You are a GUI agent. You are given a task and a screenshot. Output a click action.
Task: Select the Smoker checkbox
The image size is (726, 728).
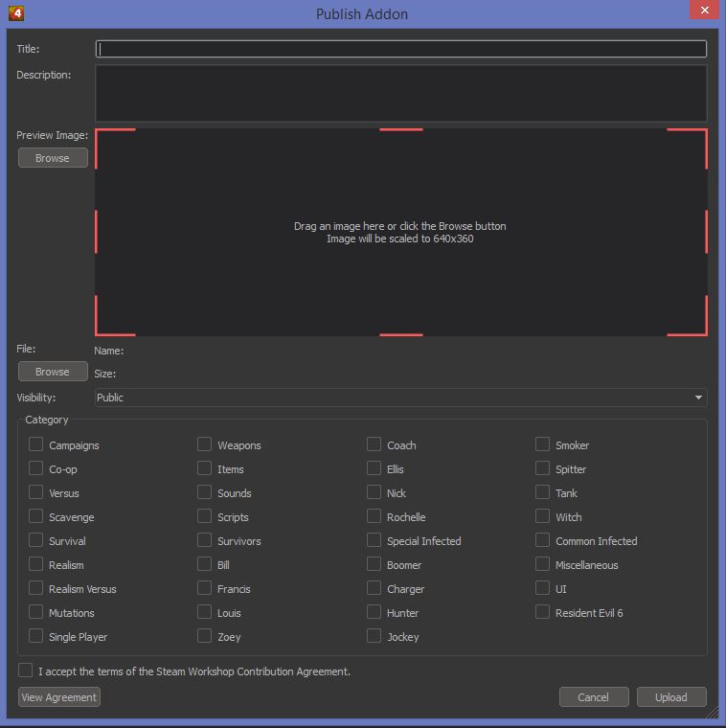(542, 444)
